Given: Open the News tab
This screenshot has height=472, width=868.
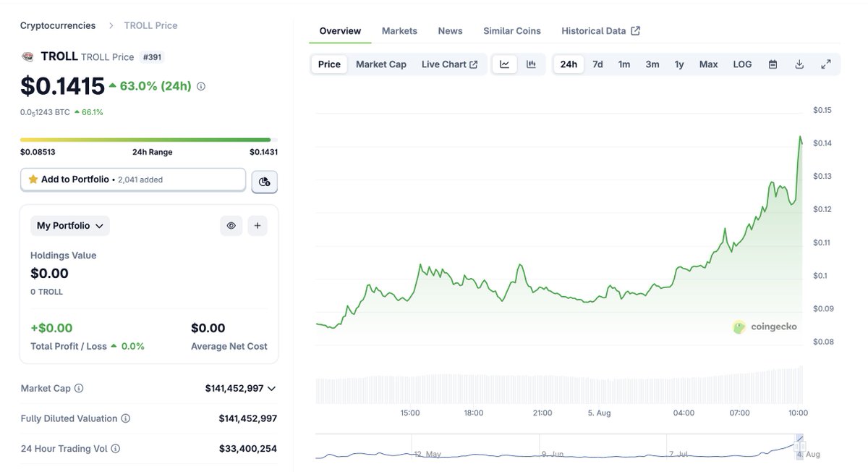Looking at the screenshot, I should [x=450, y=31].
